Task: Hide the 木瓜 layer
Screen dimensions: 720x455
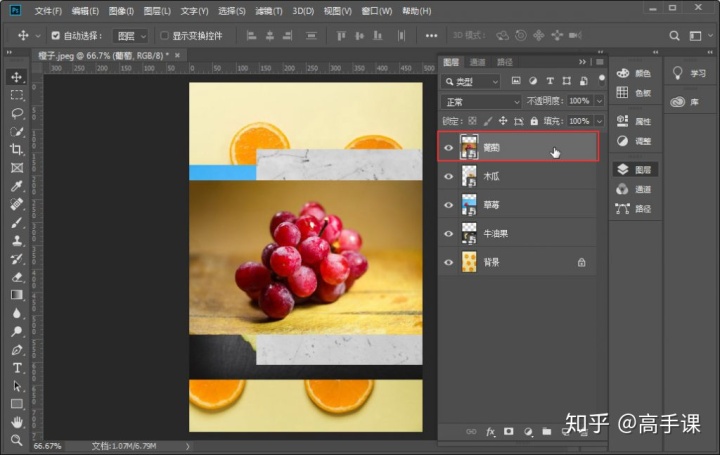Action: 449,176
